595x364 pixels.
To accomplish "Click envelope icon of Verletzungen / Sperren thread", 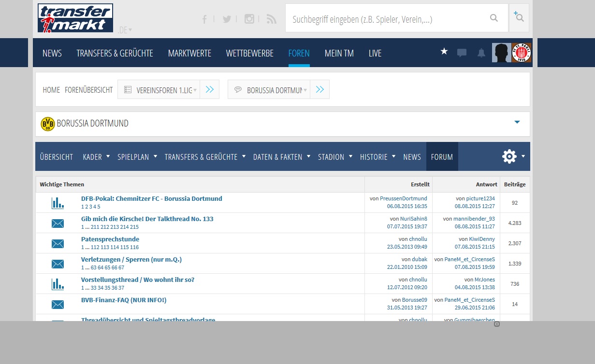I will (x=58, y=264).
